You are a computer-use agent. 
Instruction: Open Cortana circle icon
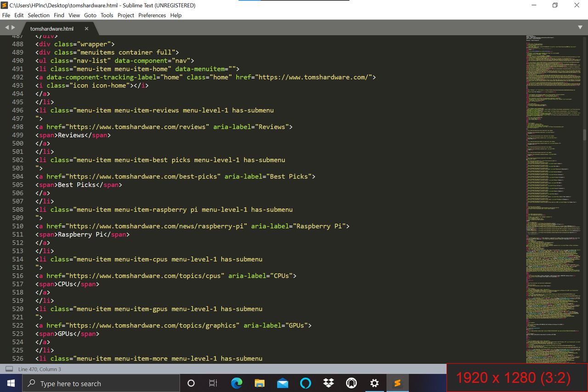191,383
